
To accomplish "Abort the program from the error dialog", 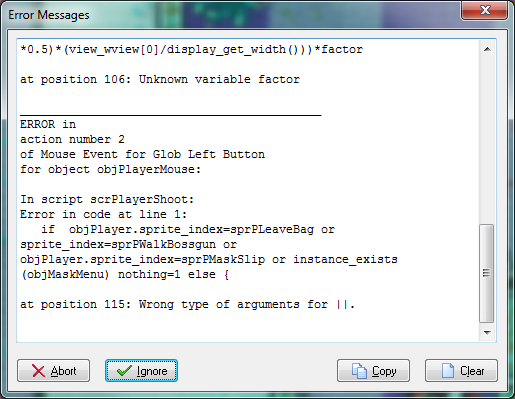I will point(53,370).
